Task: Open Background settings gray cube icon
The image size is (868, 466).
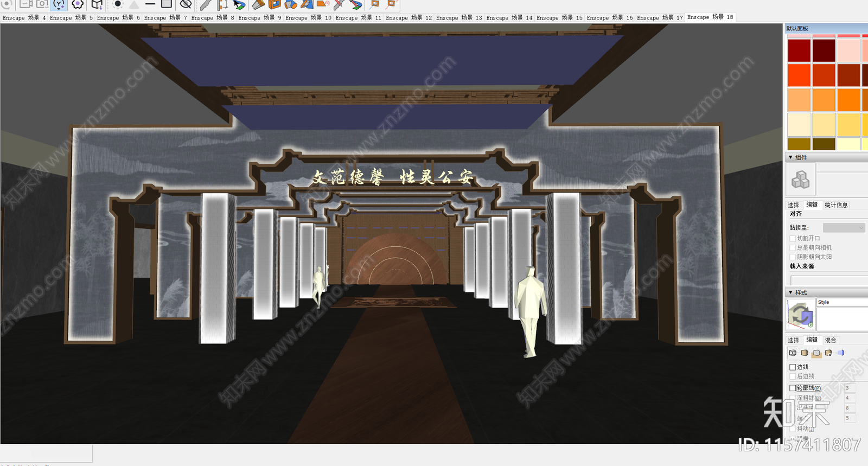Action: pos(816,353)
